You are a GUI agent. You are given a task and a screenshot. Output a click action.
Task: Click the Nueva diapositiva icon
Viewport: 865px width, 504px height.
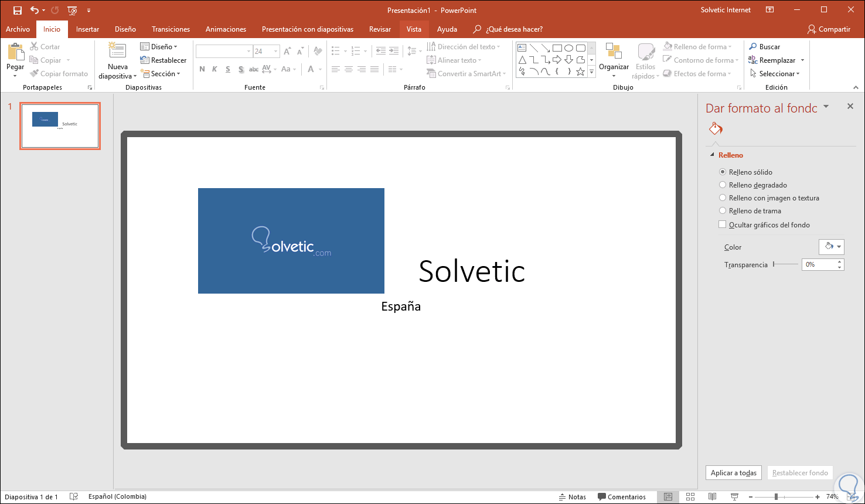coord(117,52)
